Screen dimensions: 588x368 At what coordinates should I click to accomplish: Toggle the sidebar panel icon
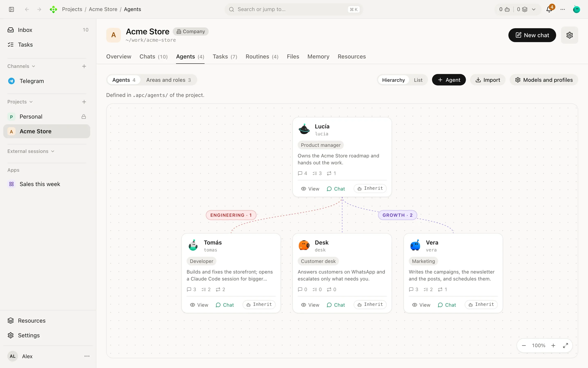[x=11, y=9]
